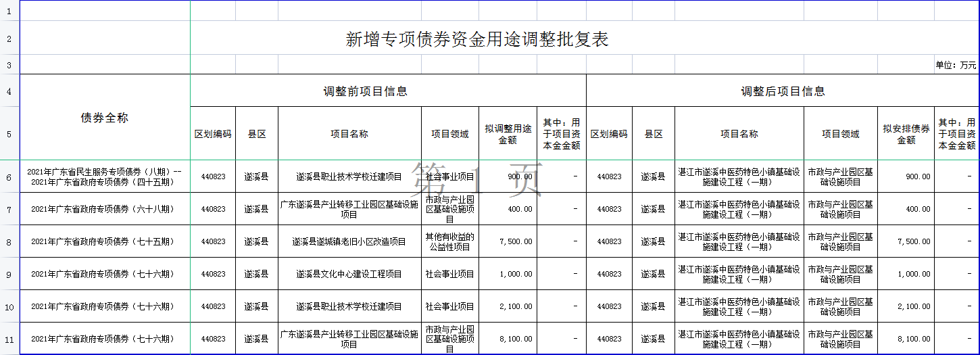Select the 遂溪县遂城镇老旧小区改造项目 cell
The image size is (980, 355).
[x=349, y=241]
